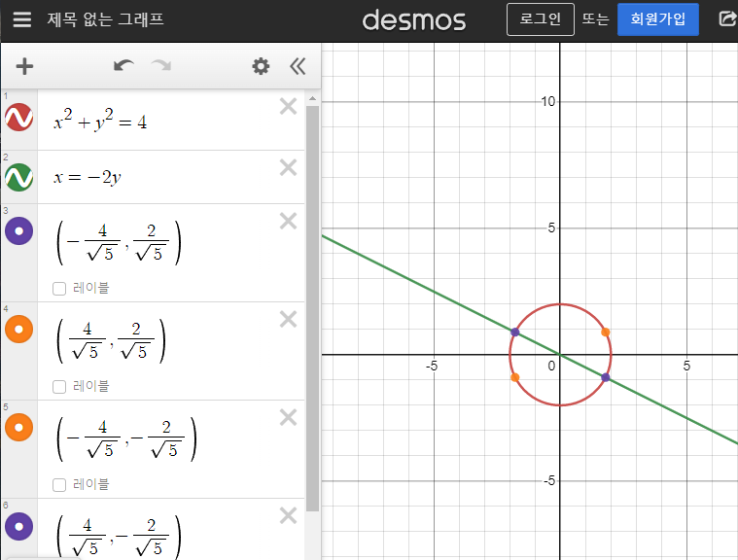The image size is (738, 560).
Task: Enable 레이블 checkbox for expression 3
Action: (x=59, y=289)
